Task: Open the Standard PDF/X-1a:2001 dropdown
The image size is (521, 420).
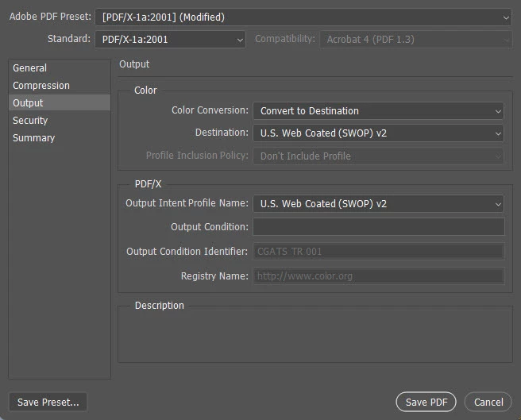Action: 170,40
